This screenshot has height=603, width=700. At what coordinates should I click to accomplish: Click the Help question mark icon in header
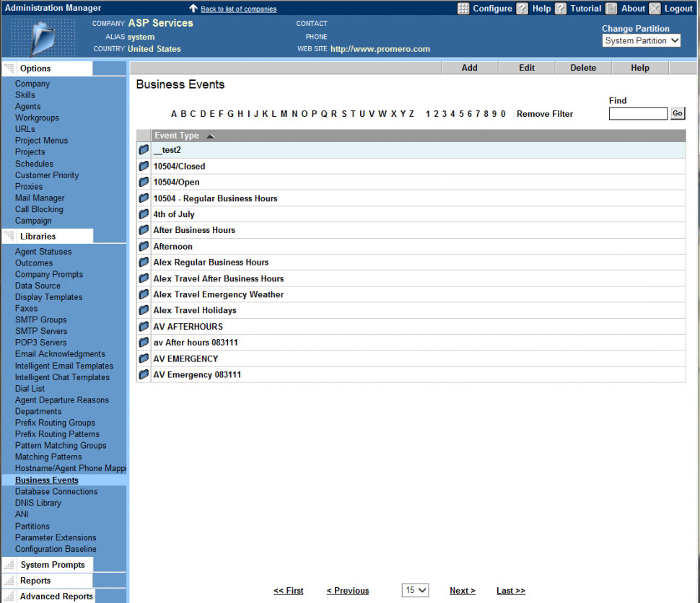click(x=522, y=9)
